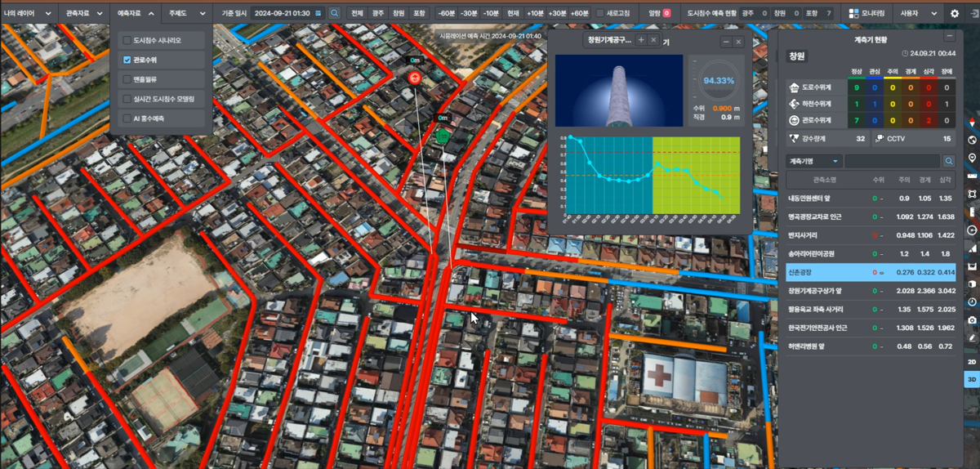Viewport: 980px width, 469px height.
Task: Click the camera snapshot icon in right sidebar
Action: pos(972,319)
